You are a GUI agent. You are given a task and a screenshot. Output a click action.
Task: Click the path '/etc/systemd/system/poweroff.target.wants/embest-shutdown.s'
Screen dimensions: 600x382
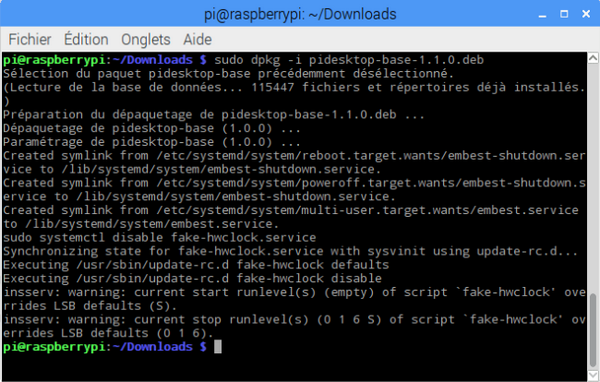pos(371,183)
